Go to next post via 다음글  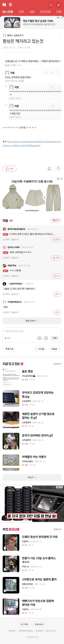[55, 349]
